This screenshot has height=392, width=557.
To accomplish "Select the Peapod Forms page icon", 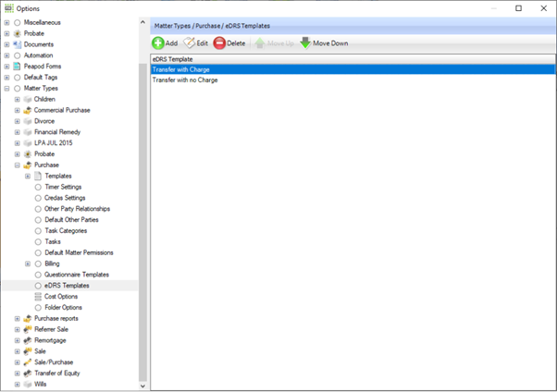I will point(17,67).
